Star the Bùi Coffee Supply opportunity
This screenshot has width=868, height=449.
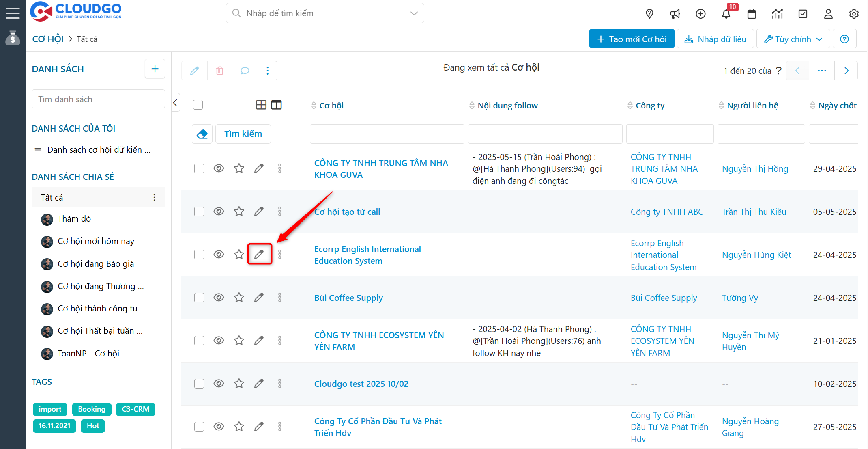(x=239, y=298)
